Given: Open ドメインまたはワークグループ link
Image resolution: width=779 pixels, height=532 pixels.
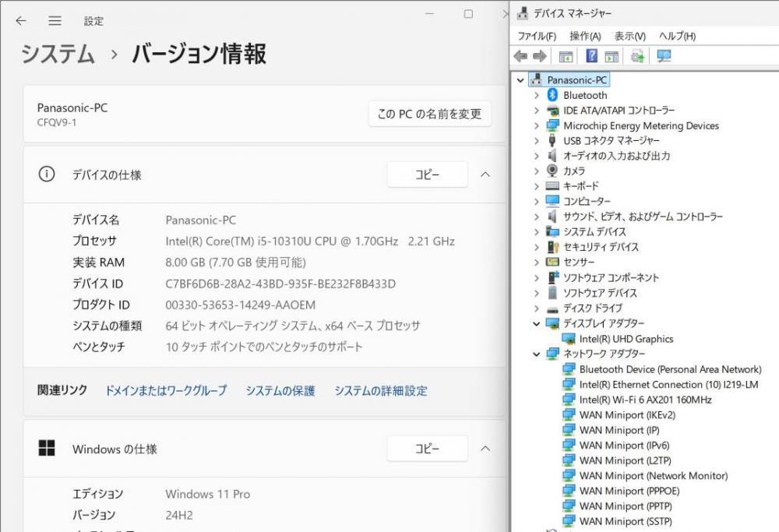Looking at the screenshot, I should click(166, 390).
